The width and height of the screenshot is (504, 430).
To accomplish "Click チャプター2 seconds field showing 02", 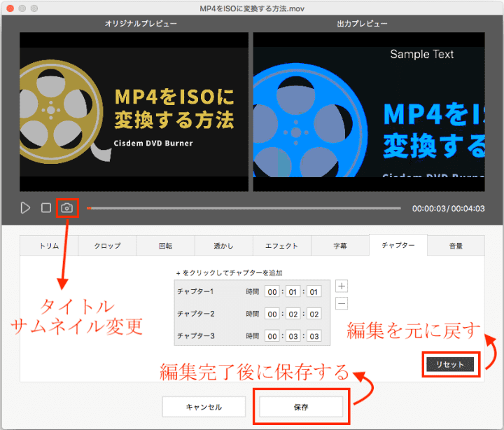I will pyautogui.click(x=314, y=314).
